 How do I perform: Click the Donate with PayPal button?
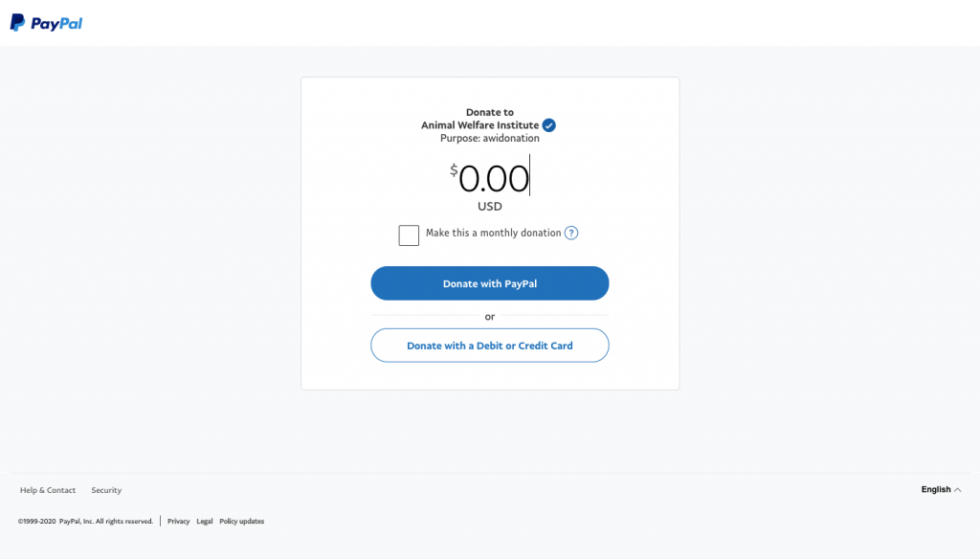(489, 283)
